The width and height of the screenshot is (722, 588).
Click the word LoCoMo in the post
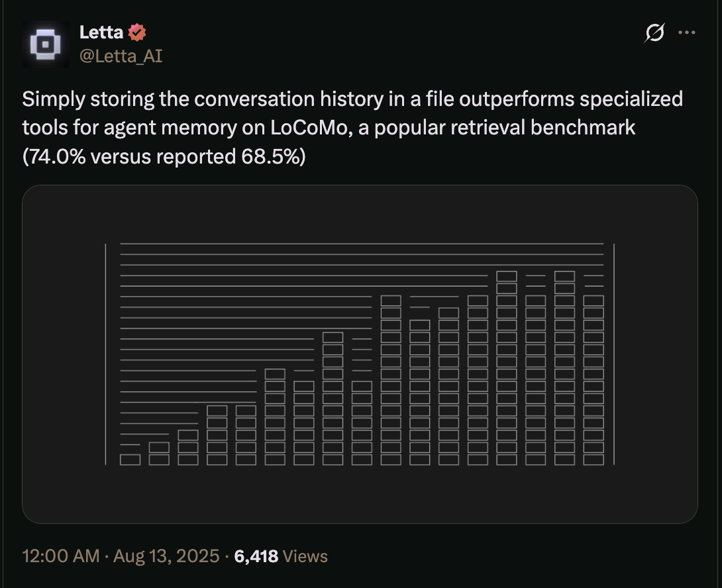coord(309,128)
